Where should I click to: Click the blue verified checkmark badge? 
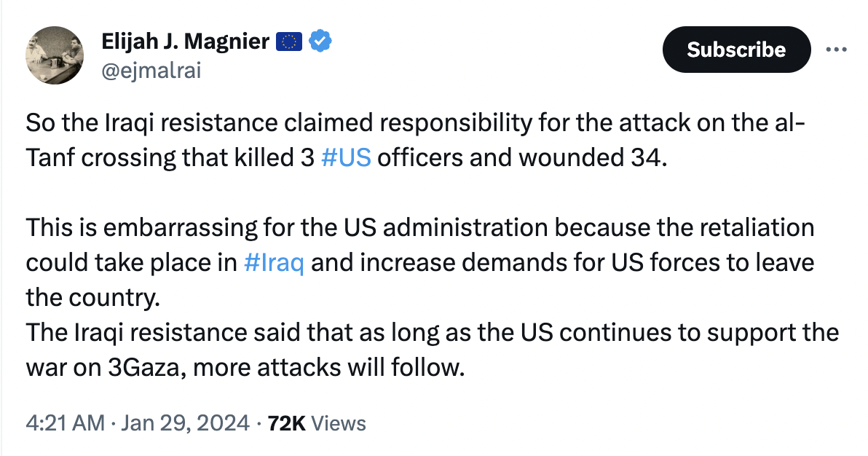pos(320,41)
